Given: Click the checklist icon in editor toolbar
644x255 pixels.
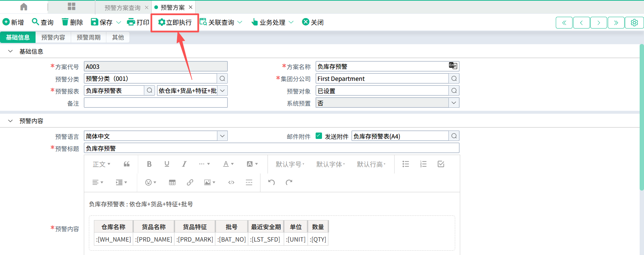Looking at the screenshot, I should point(441,164).
